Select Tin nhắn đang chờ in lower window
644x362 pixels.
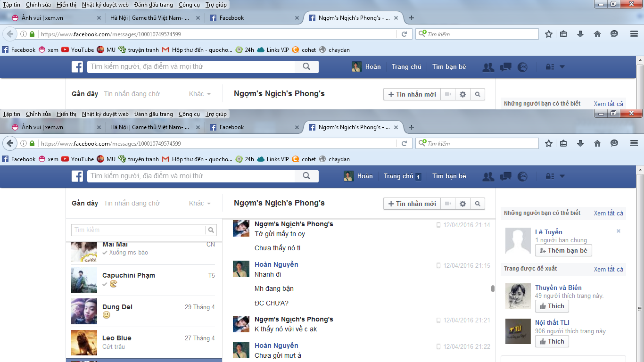tap(132, 204)
